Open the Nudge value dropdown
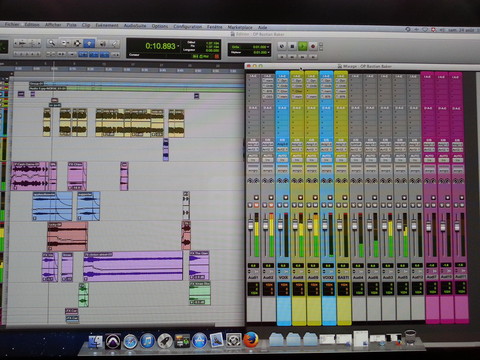The width and height of the screenshot is (480, 360). point(269,52)
